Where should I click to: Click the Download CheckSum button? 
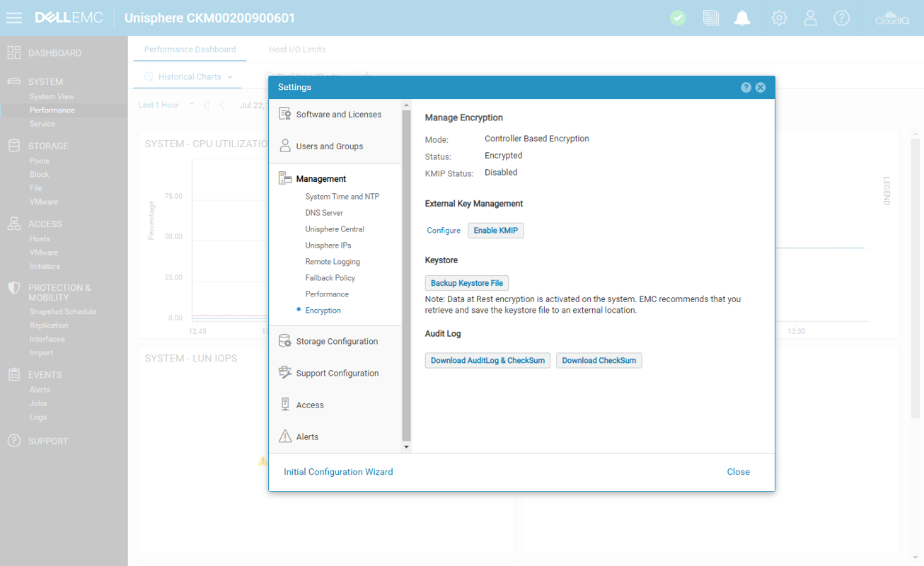(599, 360)
